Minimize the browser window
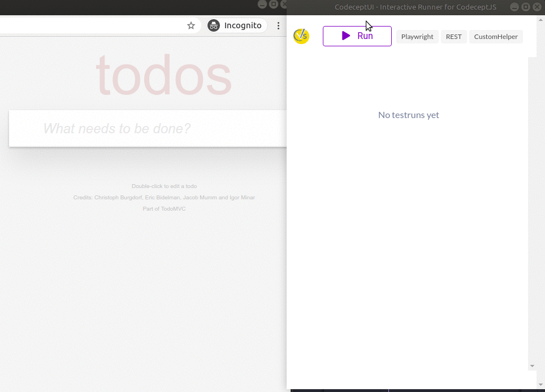The width and height of the screenshot is (545, 392). [x=262, y=4]
